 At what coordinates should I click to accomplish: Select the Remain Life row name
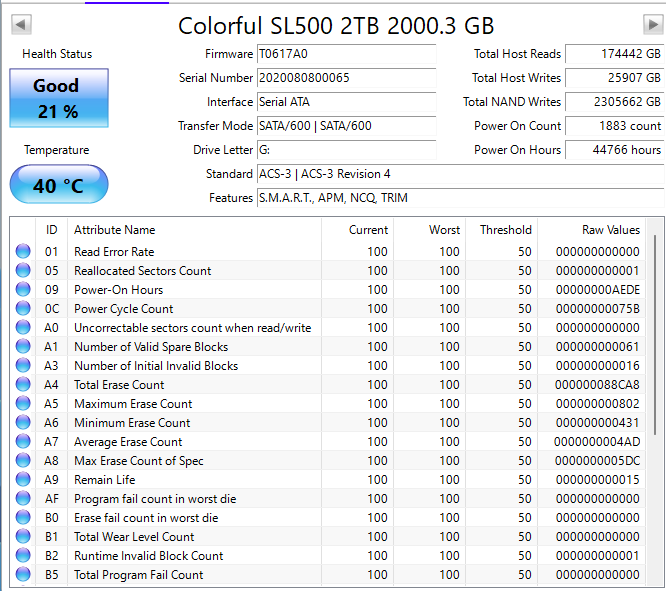104,480
